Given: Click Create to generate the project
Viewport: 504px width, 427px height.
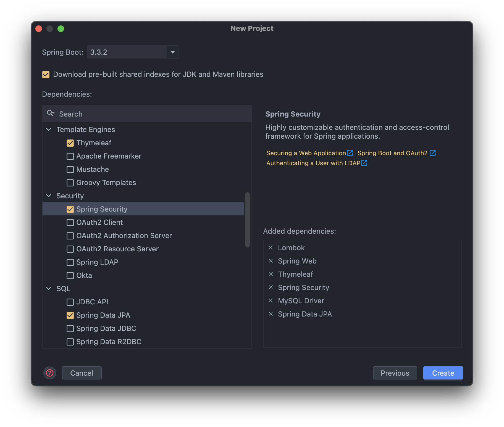Looking at the screenshot, I should pos(443,373).
